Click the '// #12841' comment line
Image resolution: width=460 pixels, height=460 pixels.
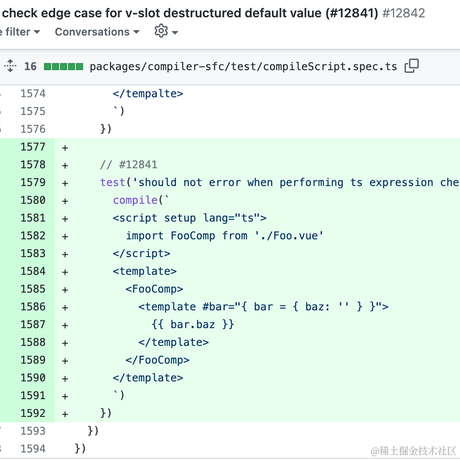[129, 165]
